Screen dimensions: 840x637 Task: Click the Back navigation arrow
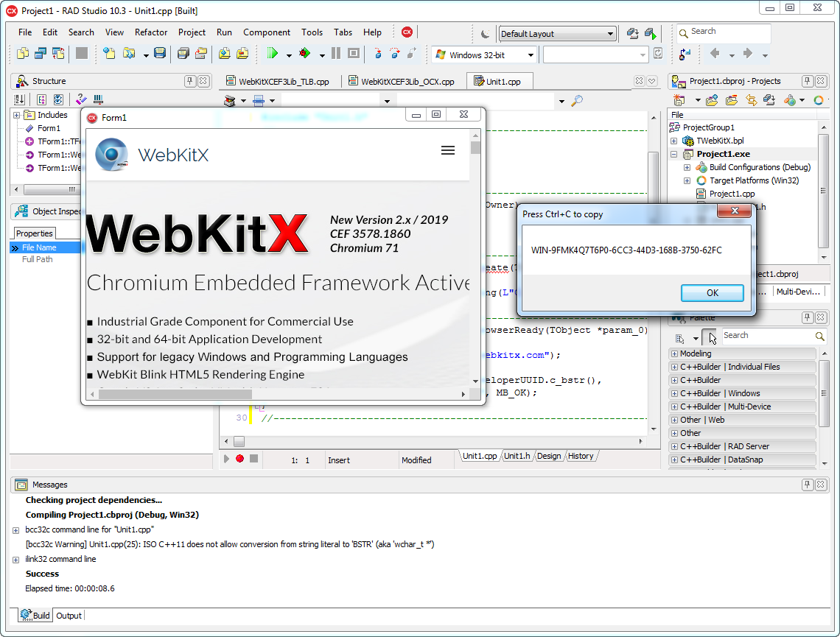[x=715, y=53]
